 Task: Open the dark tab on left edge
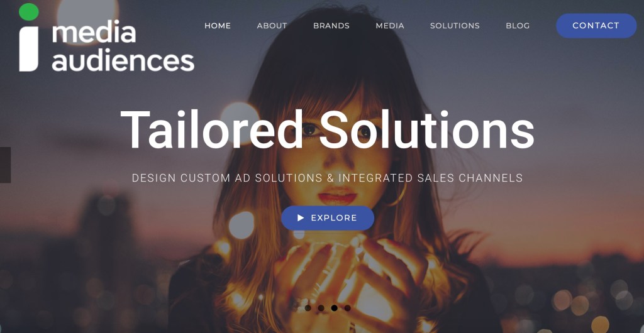click(x=5, y=165)
